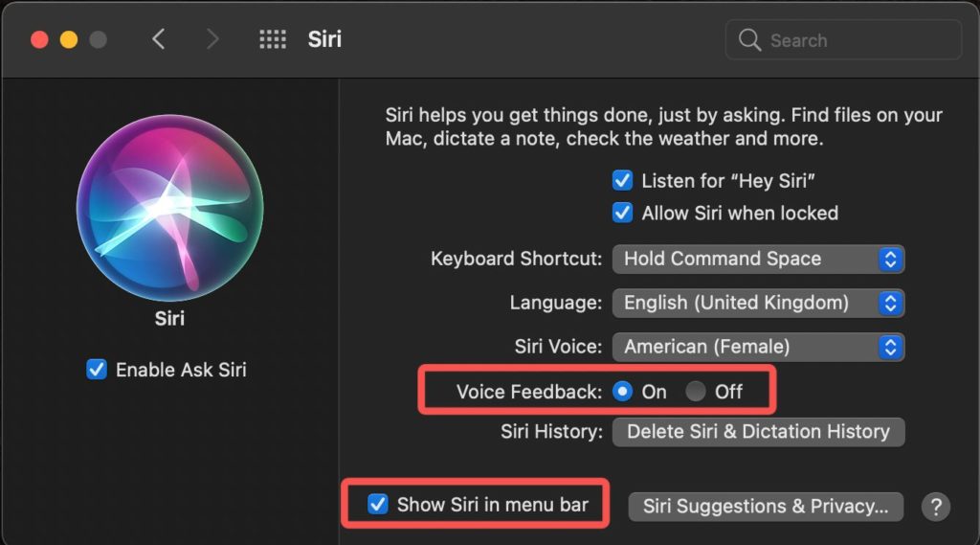This screenshot has width=980, height=545.
Task: Click the "Siri Voice:" label text
Action: [x=558, y=346]
